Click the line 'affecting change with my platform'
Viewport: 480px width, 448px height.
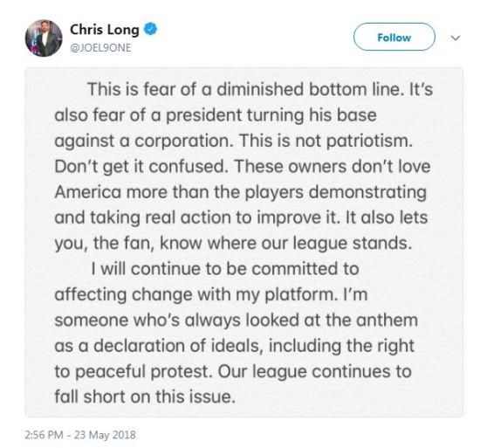[x=195, y=295]
